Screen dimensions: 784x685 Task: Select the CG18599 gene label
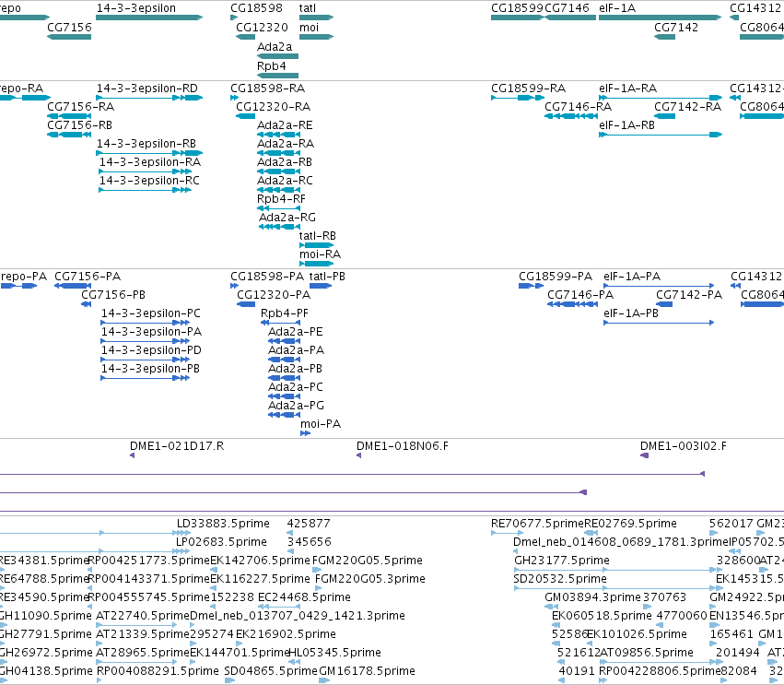[517, 8]
